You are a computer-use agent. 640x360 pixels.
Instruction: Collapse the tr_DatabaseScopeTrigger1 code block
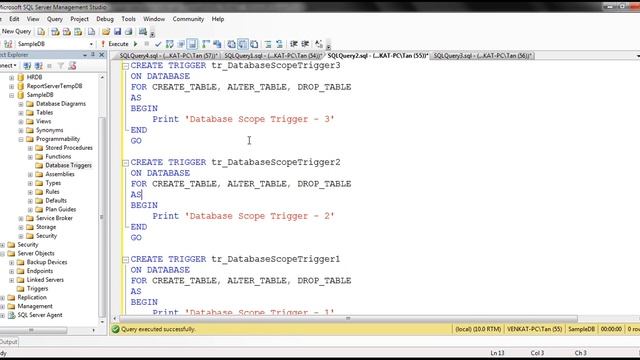[125, 260]
